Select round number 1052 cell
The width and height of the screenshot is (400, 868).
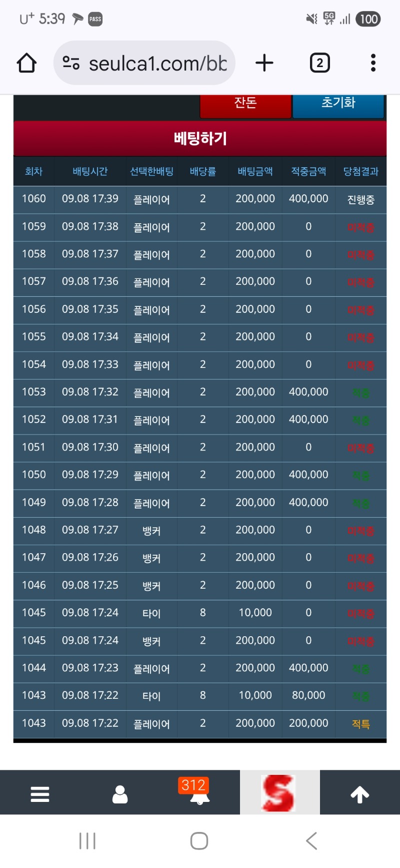33,419
